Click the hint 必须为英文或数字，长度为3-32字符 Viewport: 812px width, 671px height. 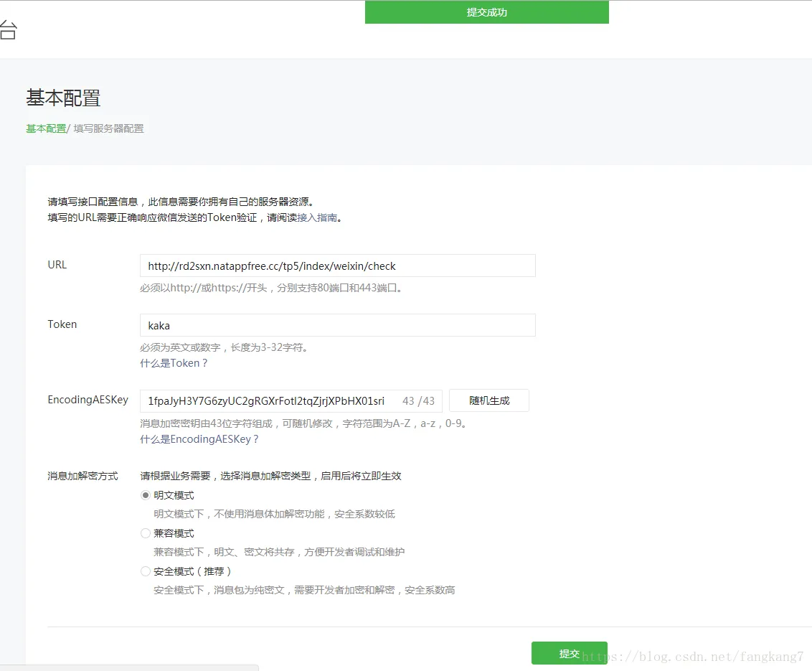coord(225,347)
